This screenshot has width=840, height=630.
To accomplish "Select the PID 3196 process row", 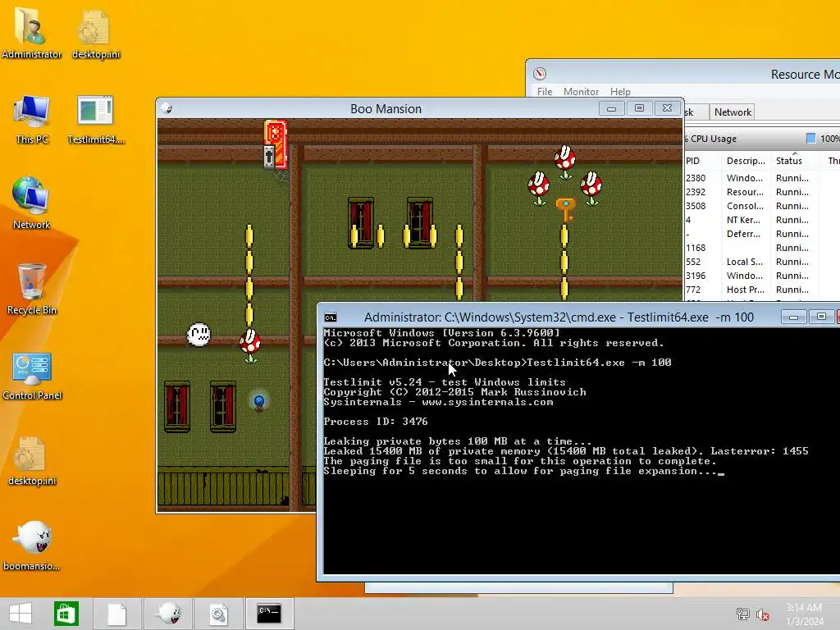I will (x=762, y=276).
